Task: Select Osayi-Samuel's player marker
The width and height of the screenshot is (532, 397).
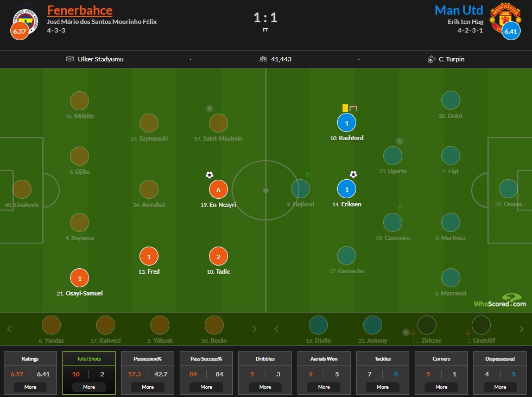Action: (x=79, y=278)
